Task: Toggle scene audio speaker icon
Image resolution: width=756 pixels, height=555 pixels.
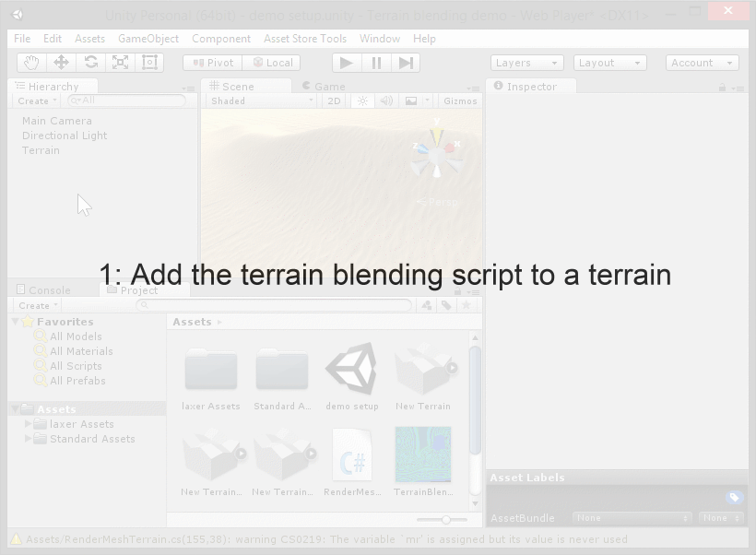Action: (386, 100)
